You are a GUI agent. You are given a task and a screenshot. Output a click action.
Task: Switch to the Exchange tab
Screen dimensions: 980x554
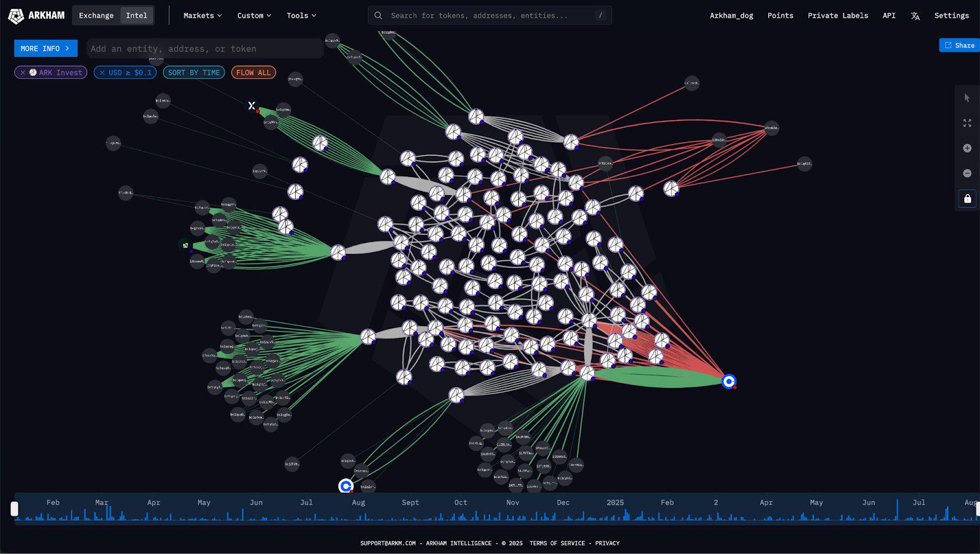pos(96,15)
